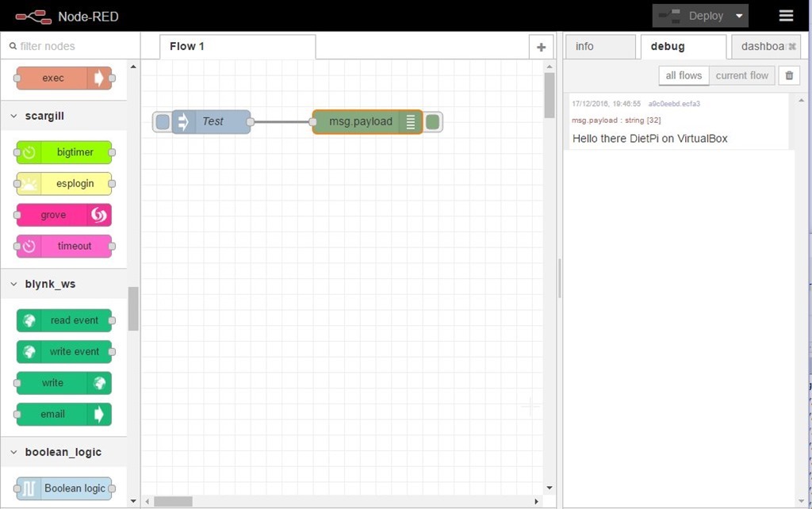Show debug messages from current flow only
This screenshot has width=812, height=509.
tap(741, 75)
